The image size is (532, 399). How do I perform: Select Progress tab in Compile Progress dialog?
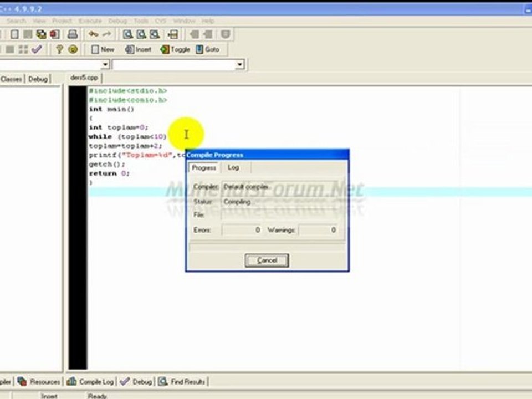204,167
